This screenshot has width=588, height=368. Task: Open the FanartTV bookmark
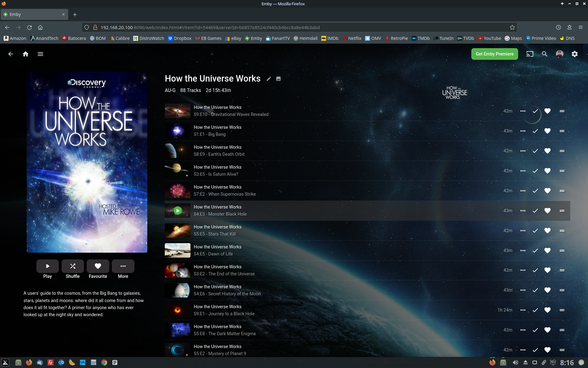[278, 38]
